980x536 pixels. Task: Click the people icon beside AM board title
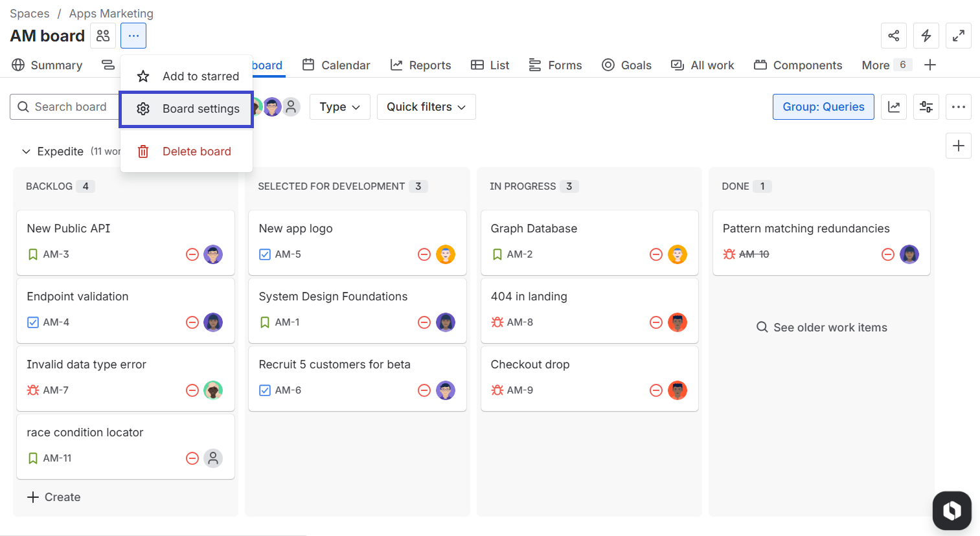(x=103, y=36)
